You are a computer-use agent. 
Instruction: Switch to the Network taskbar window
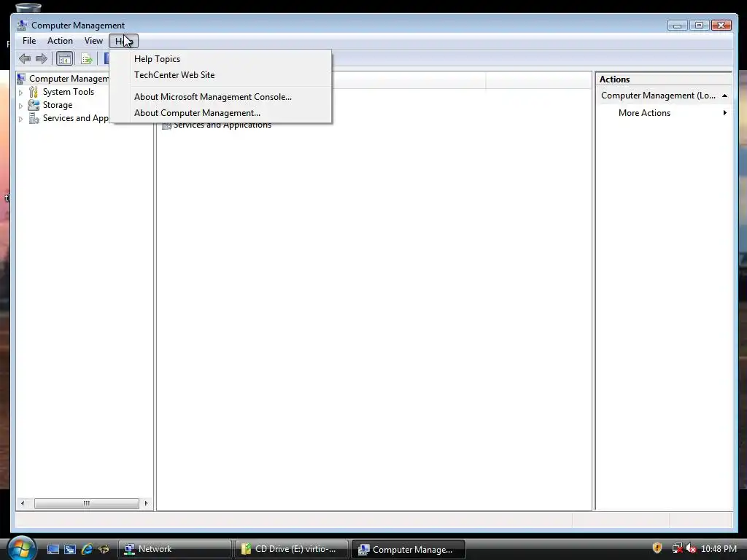pos(174,549)
